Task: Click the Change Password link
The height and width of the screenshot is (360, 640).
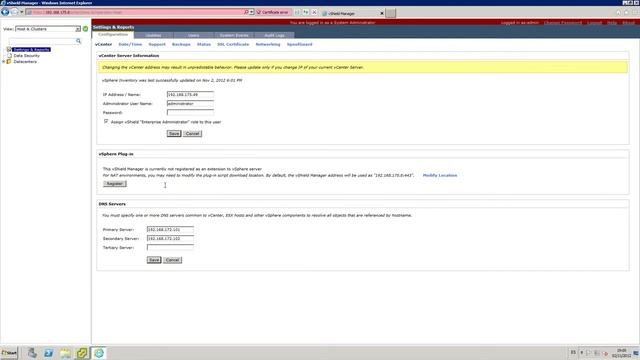Action: click(563, 22)
